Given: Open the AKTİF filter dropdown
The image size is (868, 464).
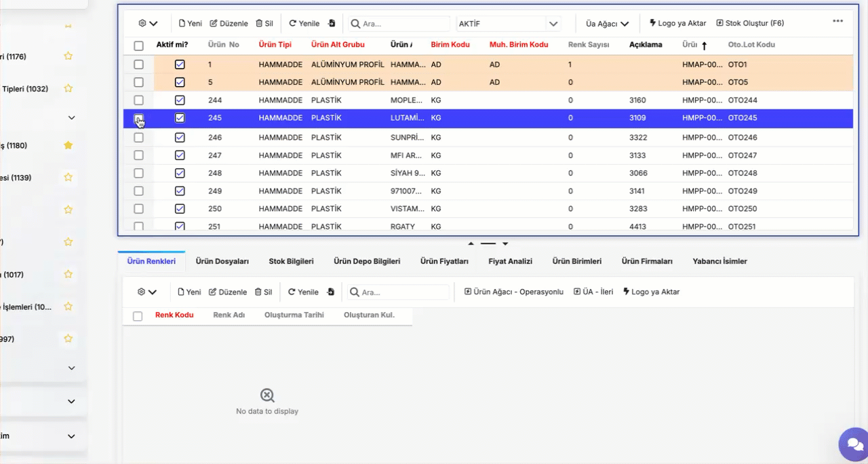Looking at the screenshot, I should pyautogui.click(x=554, y=24).
